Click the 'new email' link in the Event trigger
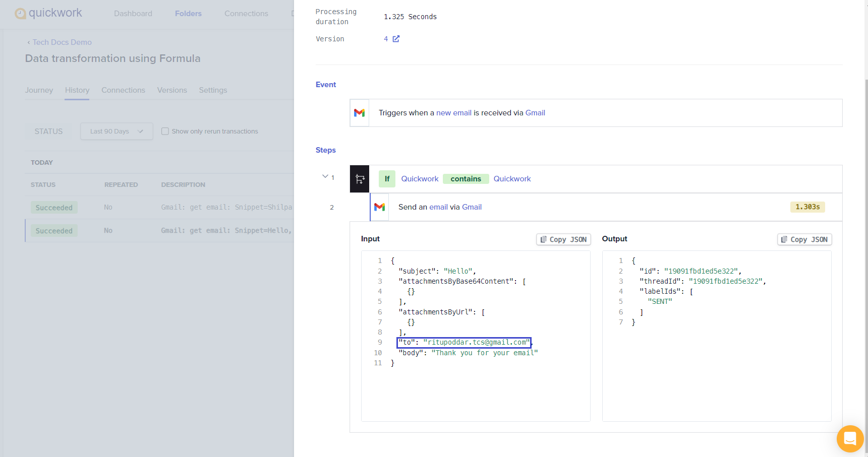The height and width of the screenshot is (457, 868). pyautogui.click(x=454, y=113)
